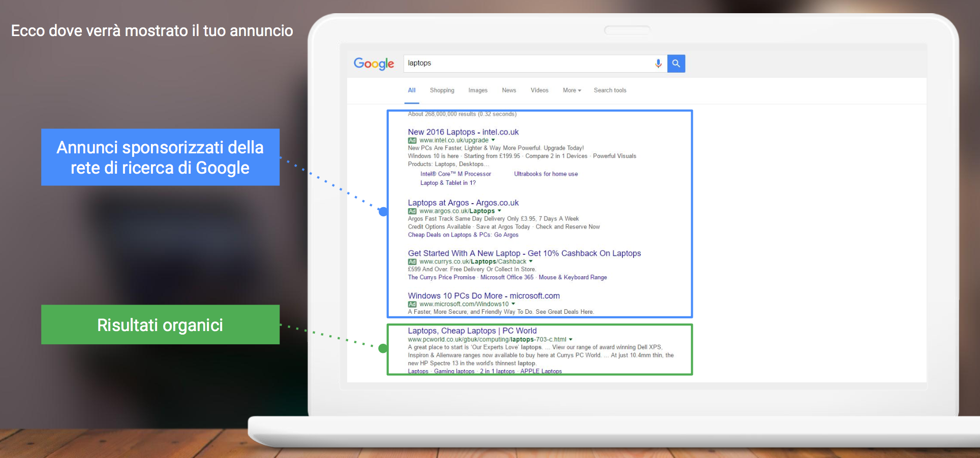Click Mouse & Keyboard Range sitelink

point(573,278)
